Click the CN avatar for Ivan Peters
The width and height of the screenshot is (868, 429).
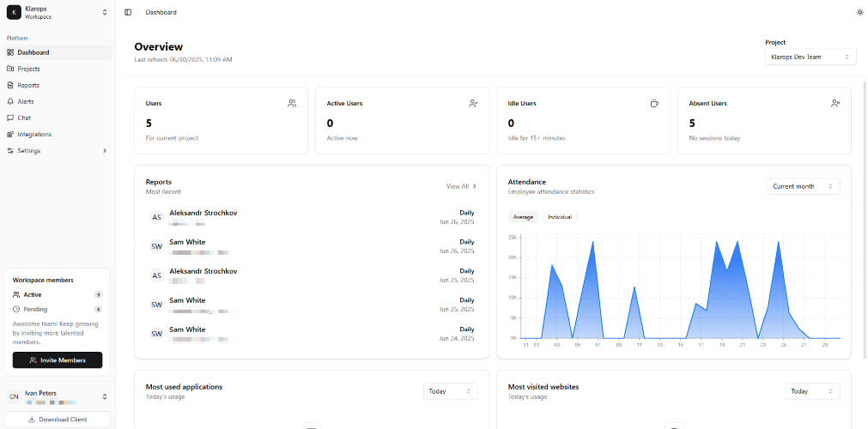point(14,397)
